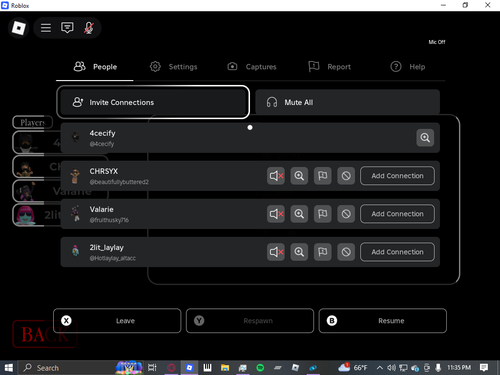Viewport: 500px width, 375px height.
Task: Click the Resume button
Action: 383,321
